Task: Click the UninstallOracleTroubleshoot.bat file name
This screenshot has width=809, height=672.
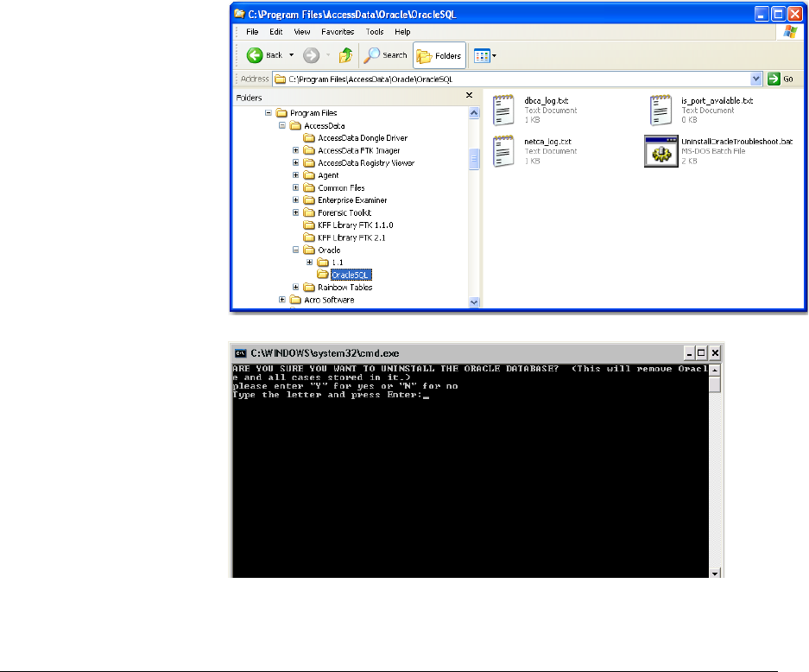Action: click(x=736, y=142)
